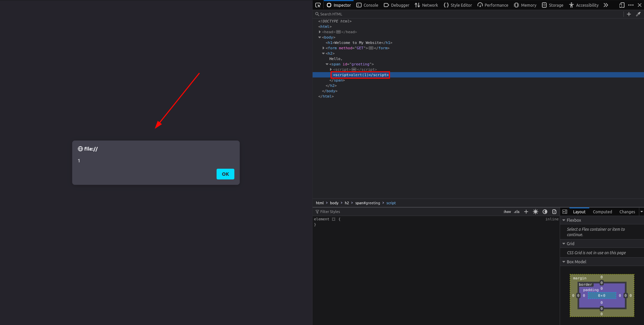Image resolution: width=644 pixels, height=325 pixels.
Task: Expand the head element node
Action: (320, 32)
